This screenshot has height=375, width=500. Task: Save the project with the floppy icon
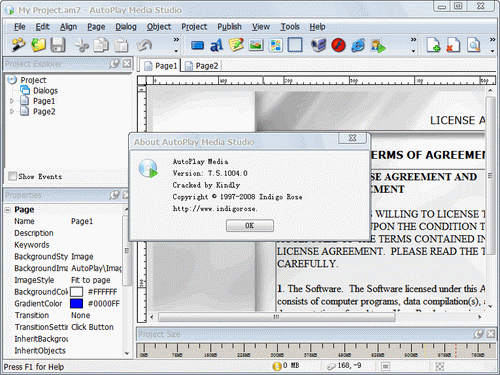tap(58, 45)
